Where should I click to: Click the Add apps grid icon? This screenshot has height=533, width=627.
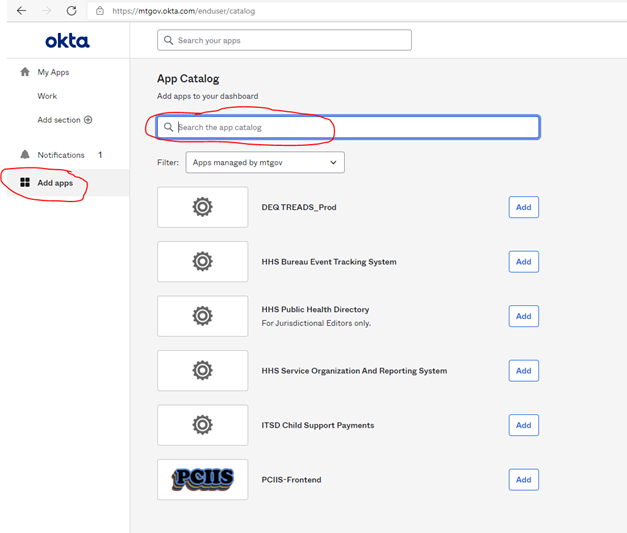click(25, 183)
